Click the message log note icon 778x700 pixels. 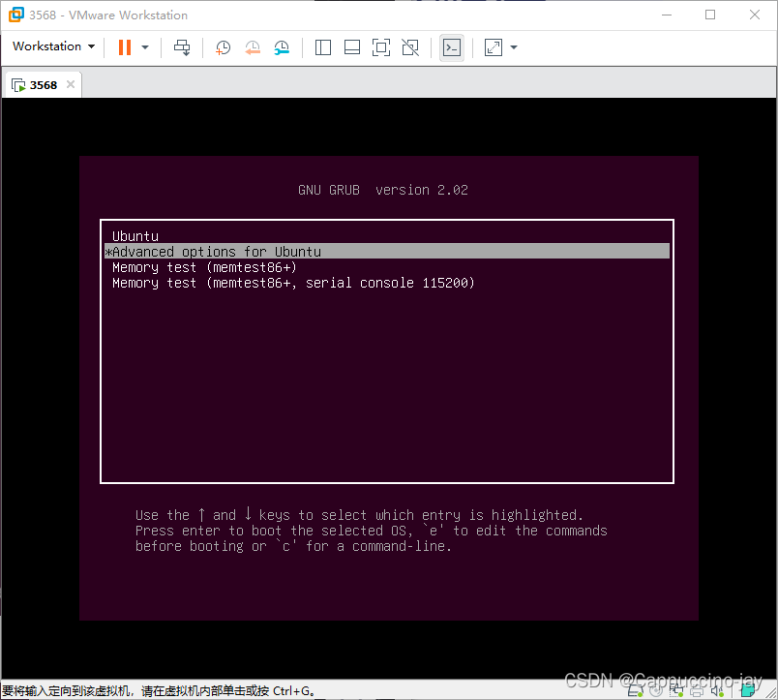748,690
